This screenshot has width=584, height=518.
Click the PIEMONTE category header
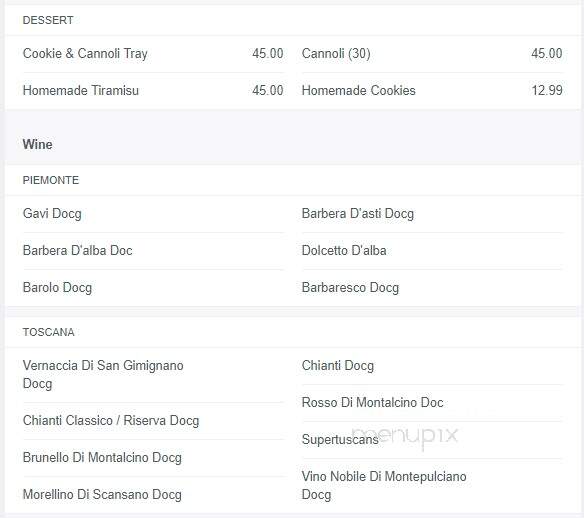(x=51, y=180)
